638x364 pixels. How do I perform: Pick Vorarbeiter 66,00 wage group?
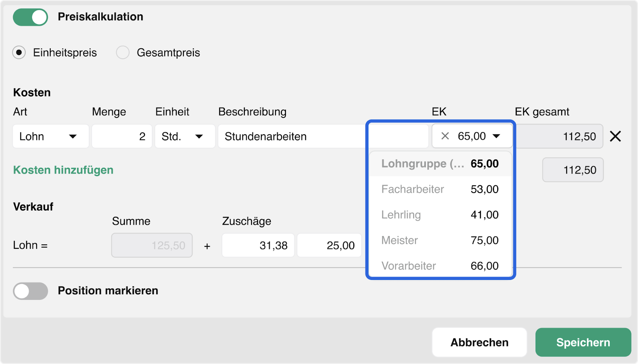[x=440, y=266]
